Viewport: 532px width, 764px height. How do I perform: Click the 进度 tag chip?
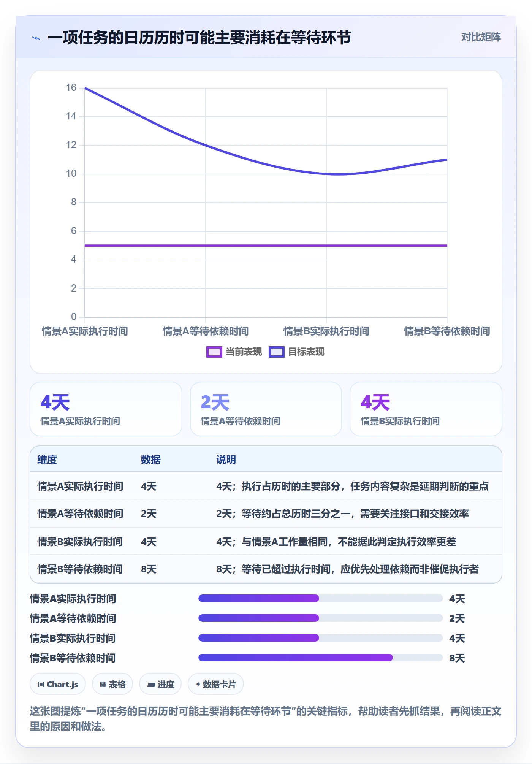(x=160, y=684)
